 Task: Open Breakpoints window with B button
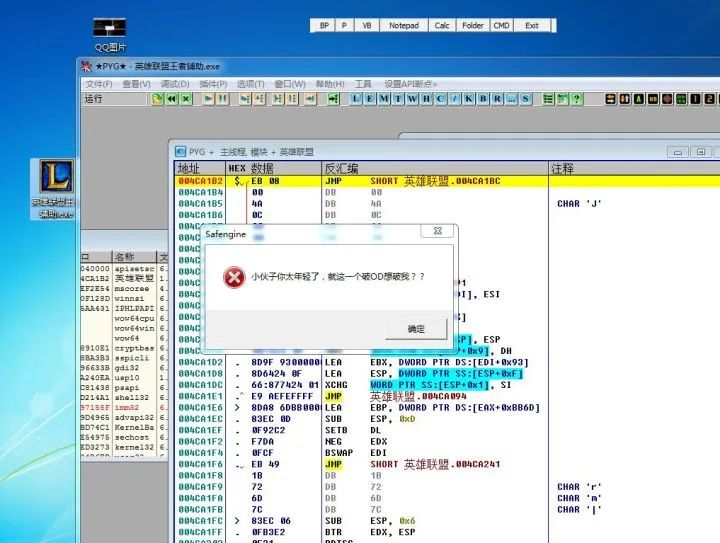483,99
